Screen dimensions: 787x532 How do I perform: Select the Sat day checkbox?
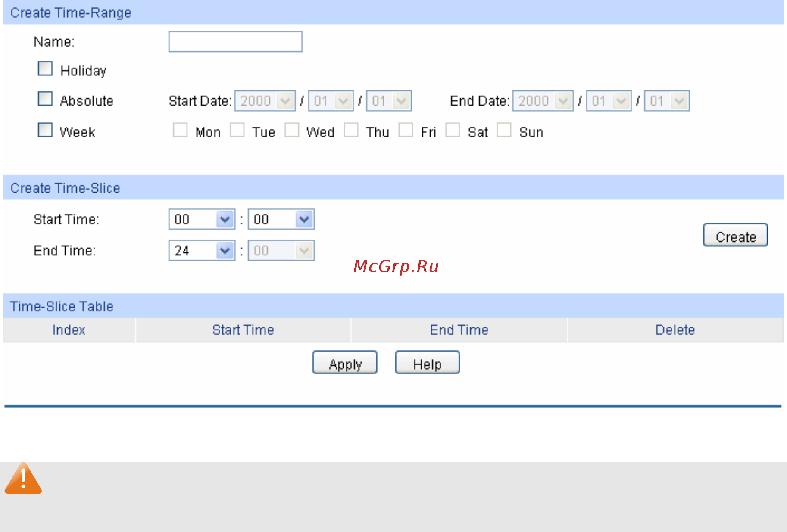pyautogui.click(x=453, y=130)
